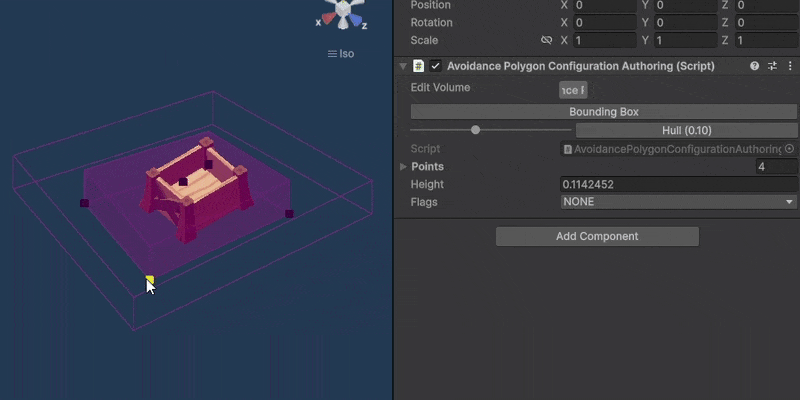The width and height of the screenshot is (800, 400).
Task: Click the Height value input field
Action: click(678, 184)
